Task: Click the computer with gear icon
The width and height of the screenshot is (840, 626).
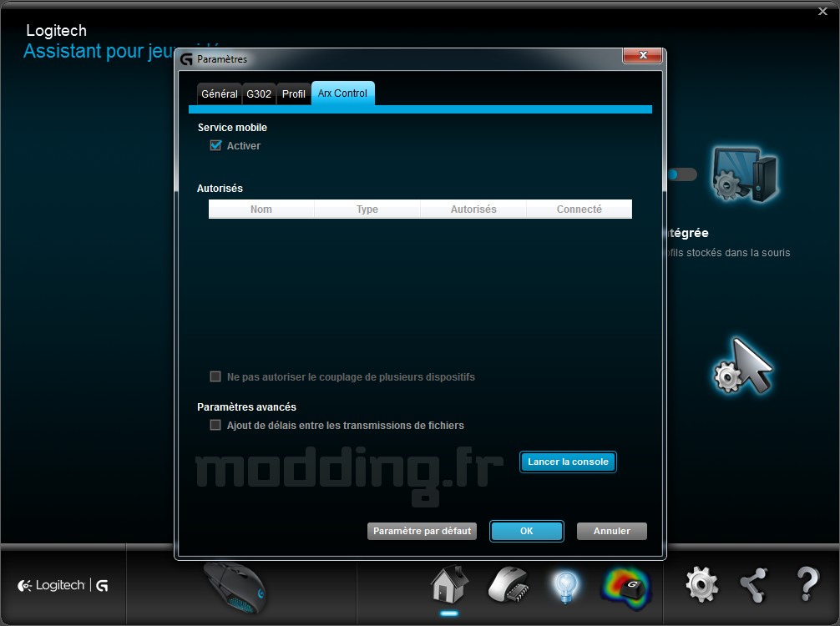Action: [x=744, y=174]
